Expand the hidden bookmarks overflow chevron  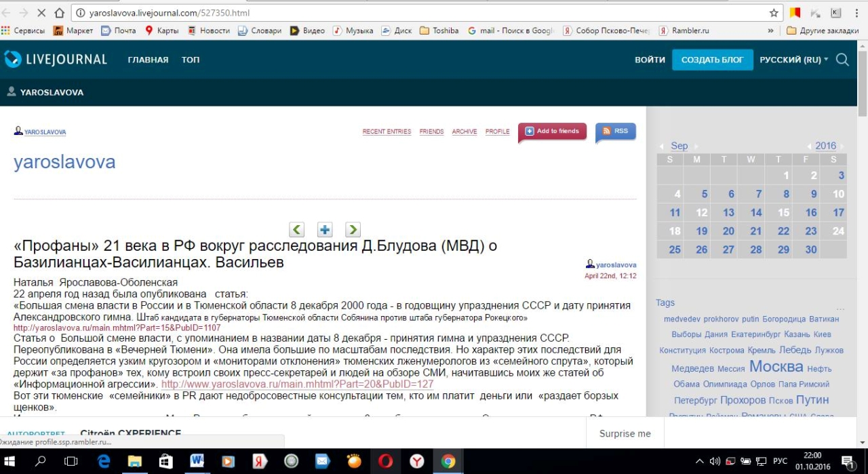(770, 31)
